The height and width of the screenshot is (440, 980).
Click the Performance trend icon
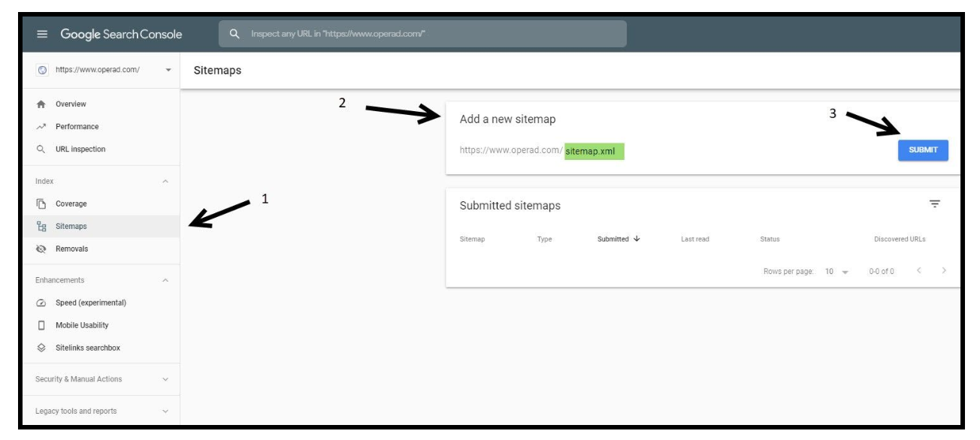pyautogui.click(x=41, y=127)
